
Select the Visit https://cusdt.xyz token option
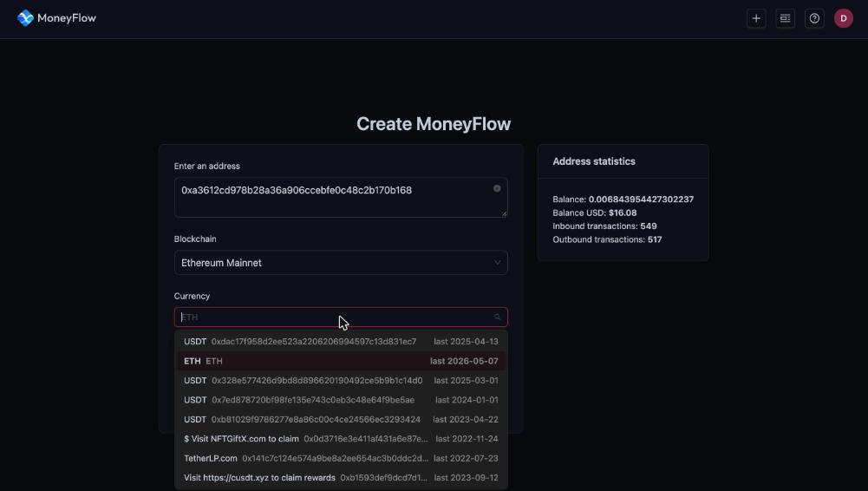click(341, 478)
